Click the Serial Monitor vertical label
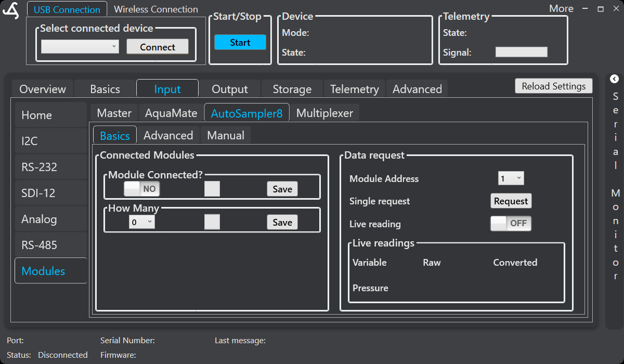This screenshot has height=364, width=624. [x=615, y=186]
